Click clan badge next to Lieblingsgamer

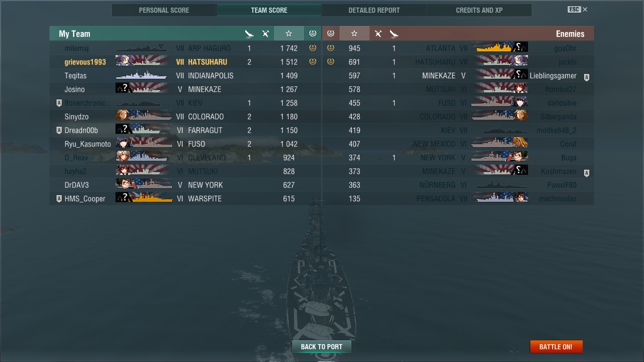pos(586,78)
